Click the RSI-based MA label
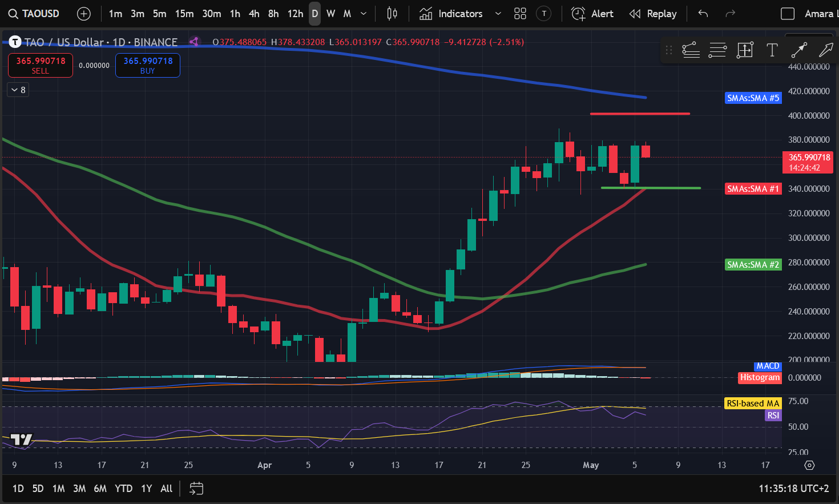This screenshot has height=504, width=839. (x=753, y=404)
